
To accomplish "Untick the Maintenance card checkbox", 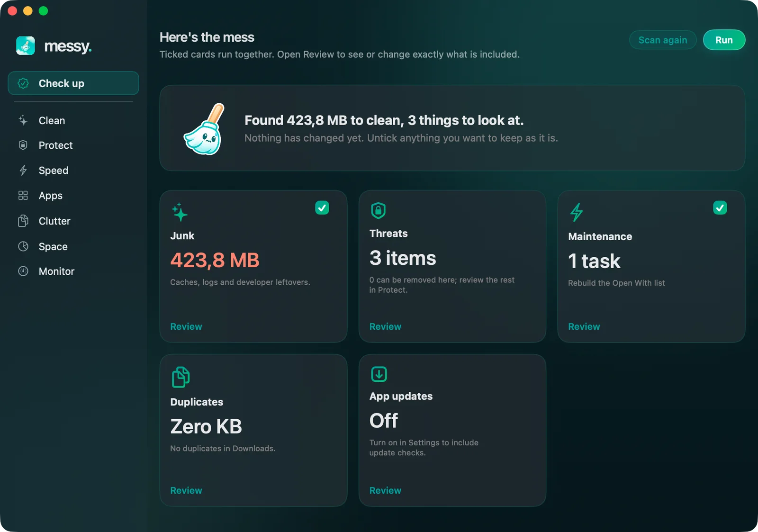I will [720, 207].
